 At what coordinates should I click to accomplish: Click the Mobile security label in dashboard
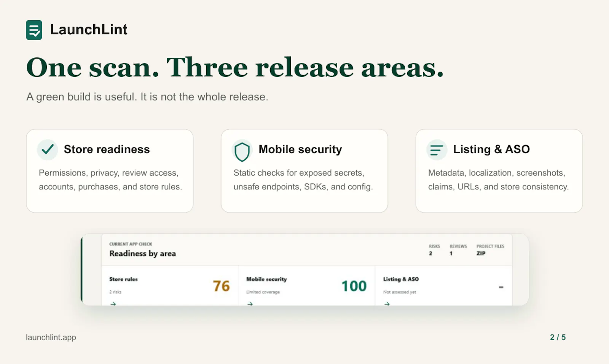266,279
